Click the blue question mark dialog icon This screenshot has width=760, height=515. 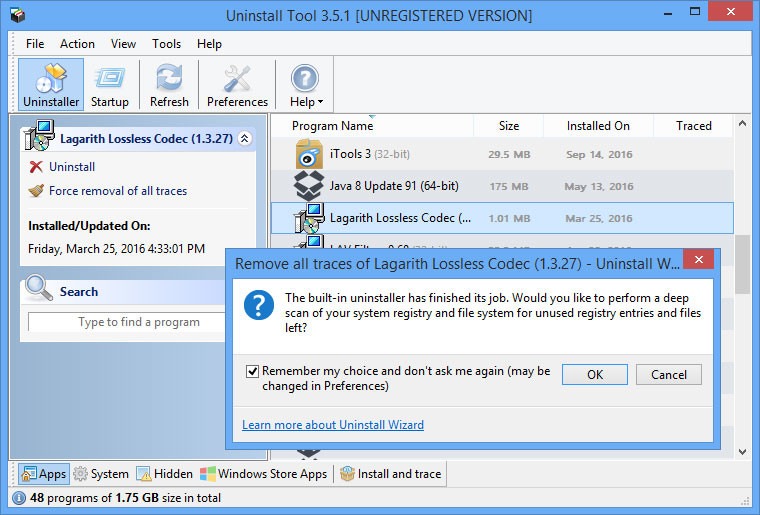[x=259, y=305]
